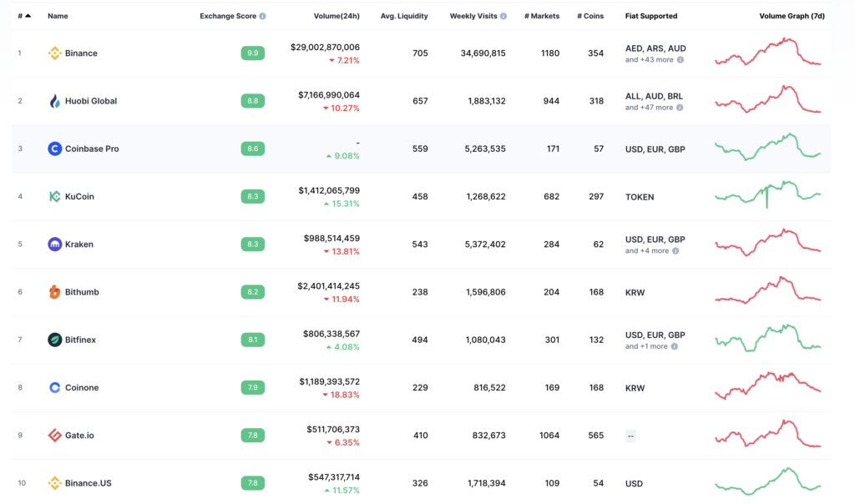855x504 pixels.
Task: Open KuCoin's 7-day volume graph
Action: (768, 196)
